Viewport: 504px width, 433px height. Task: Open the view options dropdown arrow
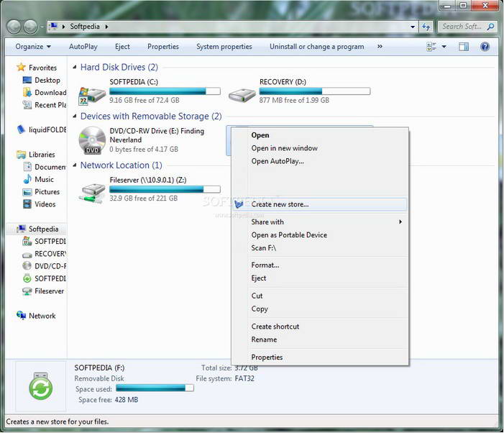click(x=444, y=47)
